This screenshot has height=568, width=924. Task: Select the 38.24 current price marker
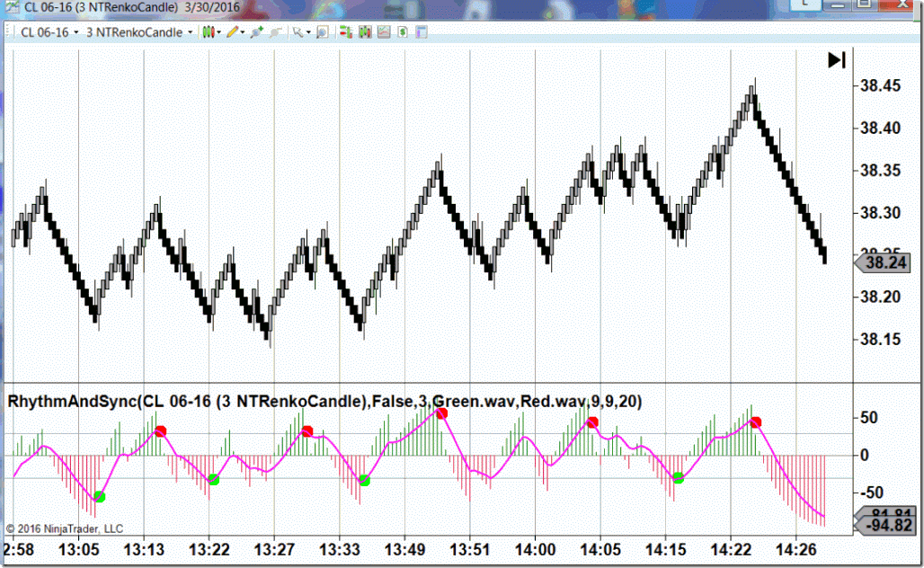pos(883,262)
